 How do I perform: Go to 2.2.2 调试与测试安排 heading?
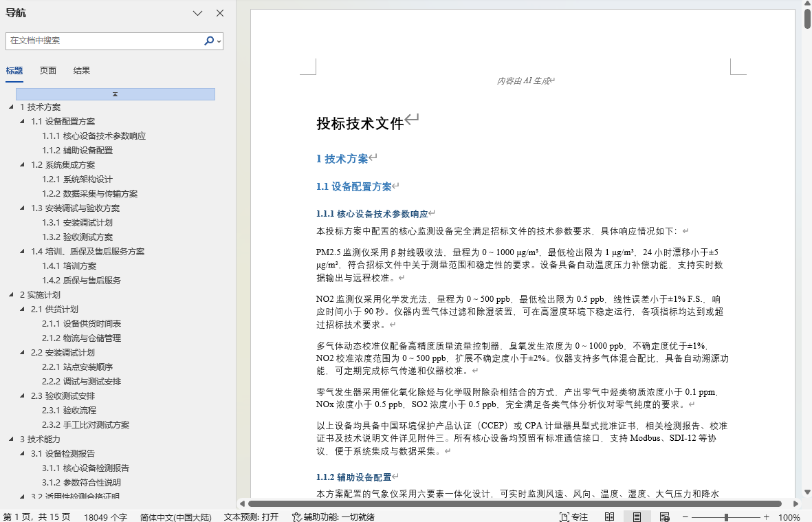pos(81,382)
